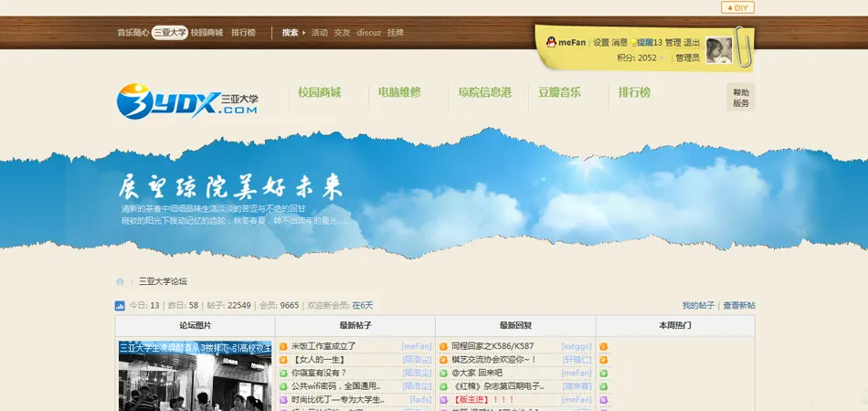Open post 棋艺交流协会欢迎你~！

(494, 360)
